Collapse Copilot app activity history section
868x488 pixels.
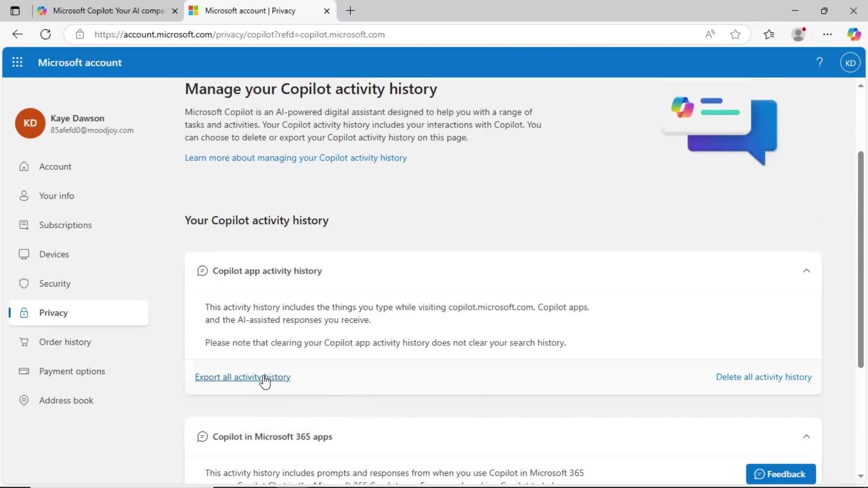coord(806,271)
